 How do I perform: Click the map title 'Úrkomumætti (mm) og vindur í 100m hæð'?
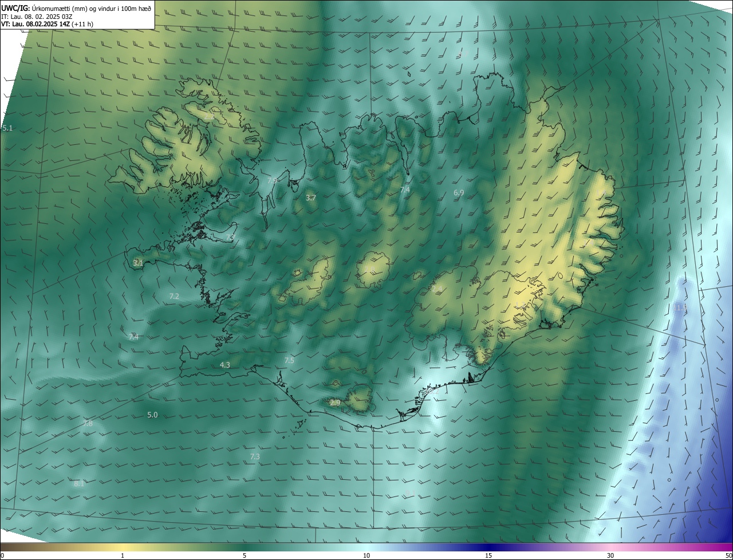point(91,7)
